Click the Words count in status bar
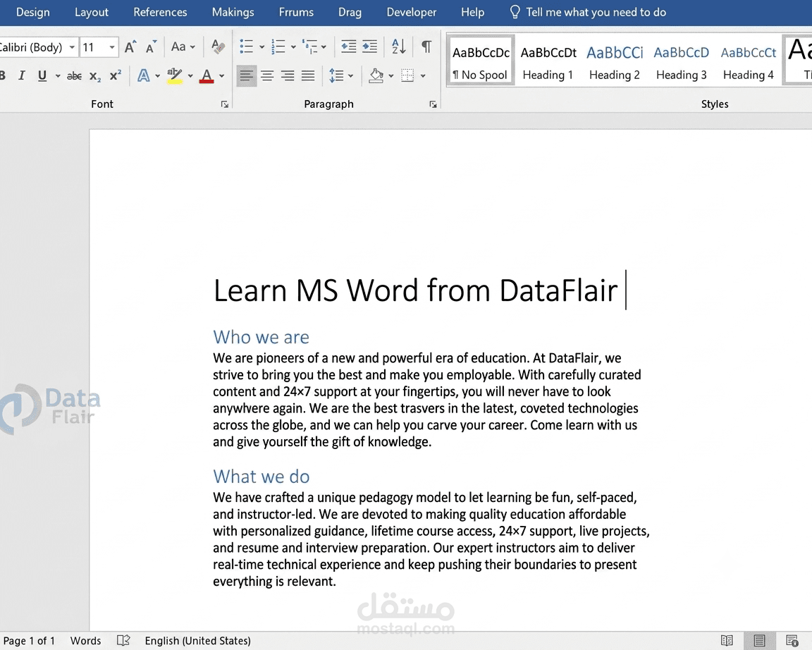The image size is (812, 650). (x=85, y=641)
